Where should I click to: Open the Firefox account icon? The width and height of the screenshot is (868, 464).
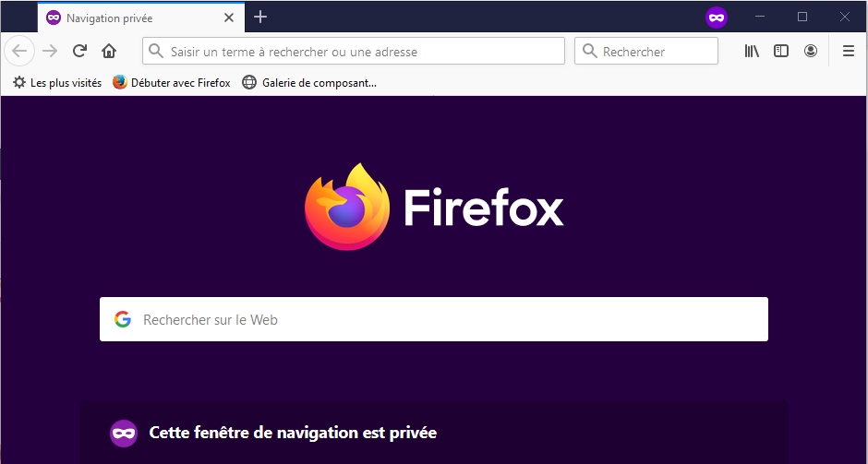point(811,52)
